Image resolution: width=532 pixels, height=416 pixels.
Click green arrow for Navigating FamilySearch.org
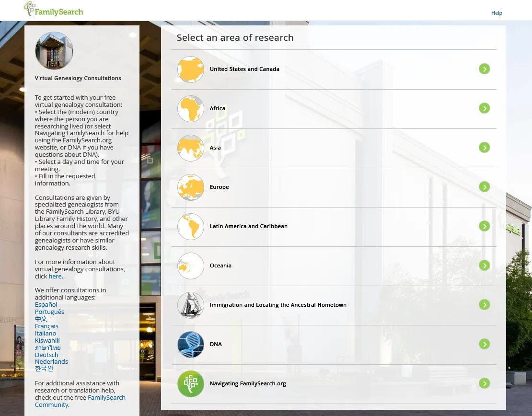point(484,383)
